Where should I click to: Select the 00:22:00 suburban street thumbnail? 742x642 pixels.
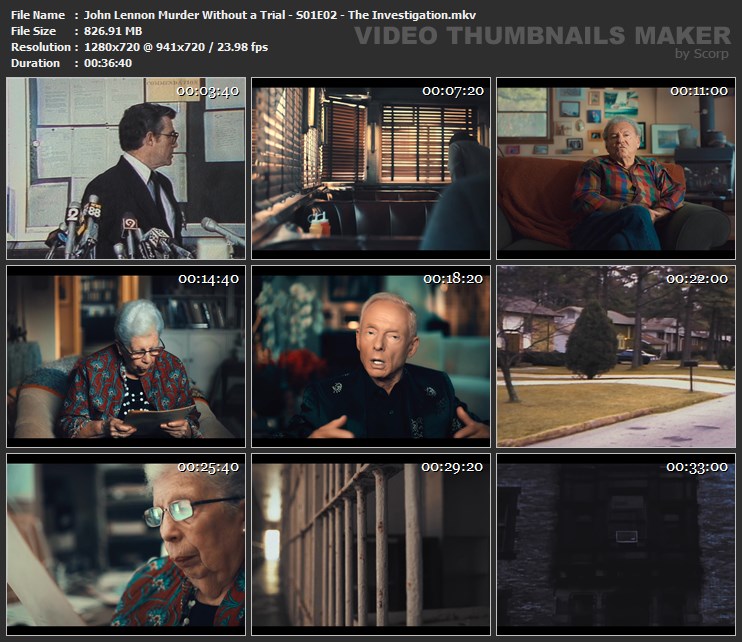pyautogui.click(x=616, y=356)
